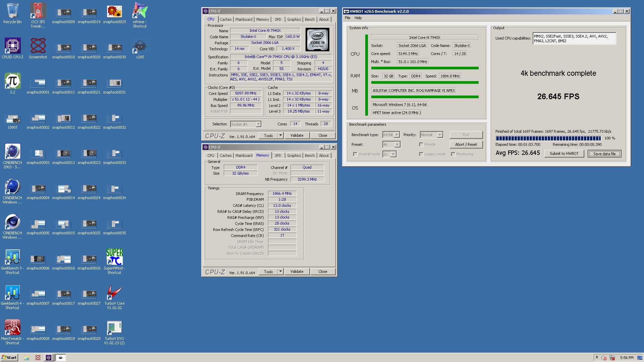The height and width of the screenshot is (362, 644).
Task: Click the taskbar clock showing 5:56 PM
Action: click(627, 358)
